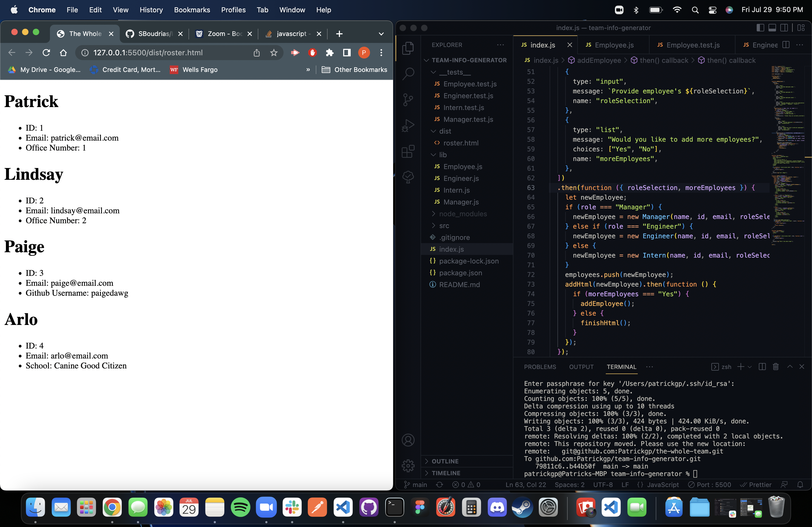Reload the Chrome page
The width and height of the screenshot is (812, 527).
click(46, 53)
